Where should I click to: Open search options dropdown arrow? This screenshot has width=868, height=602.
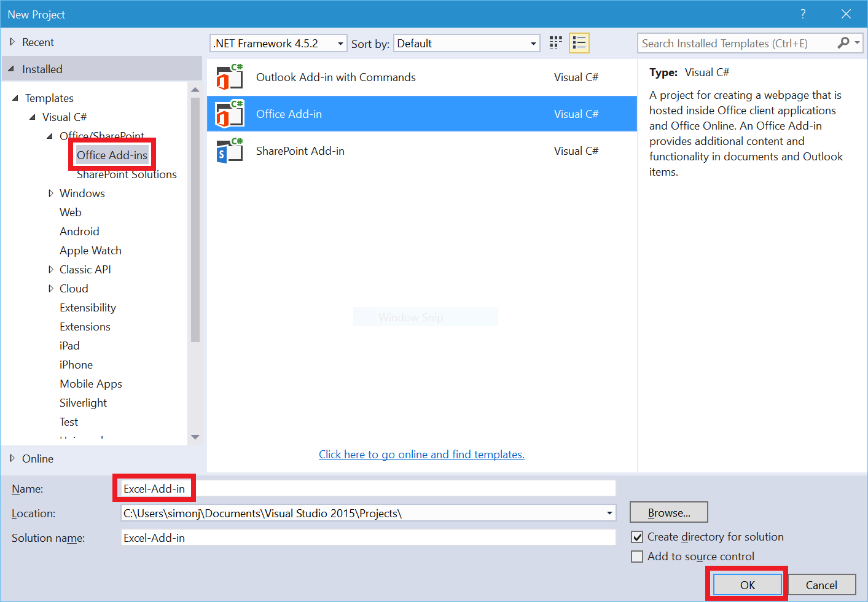pyautogui.click(x=857, y=43)
